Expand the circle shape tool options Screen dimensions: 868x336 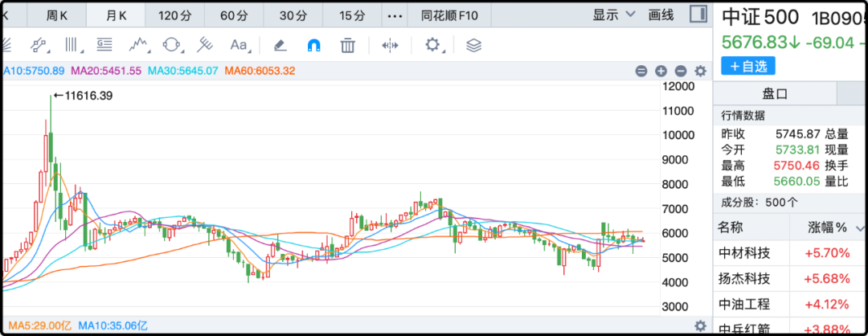pos(173,45)
